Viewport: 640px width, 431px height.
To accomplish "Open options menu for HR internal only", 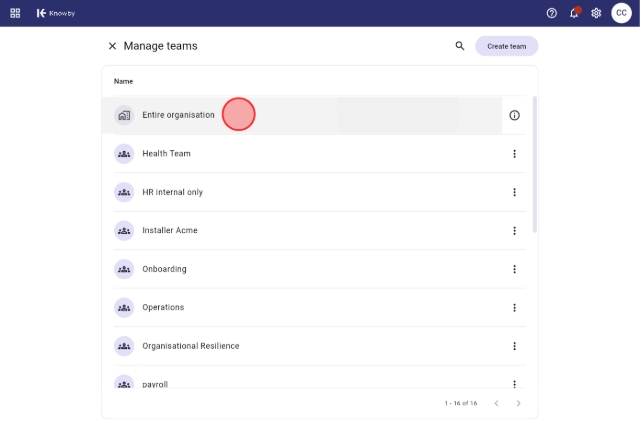I will [x=514, y=192].
